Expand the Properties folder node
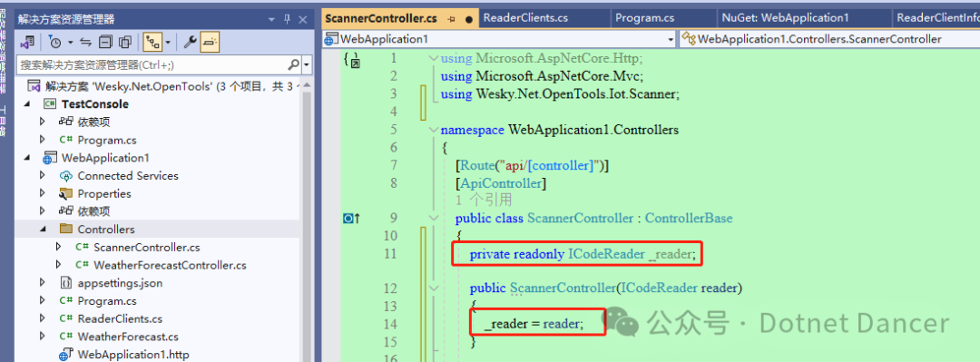Viewport: 980px width, 362px height. coord(42,194)
